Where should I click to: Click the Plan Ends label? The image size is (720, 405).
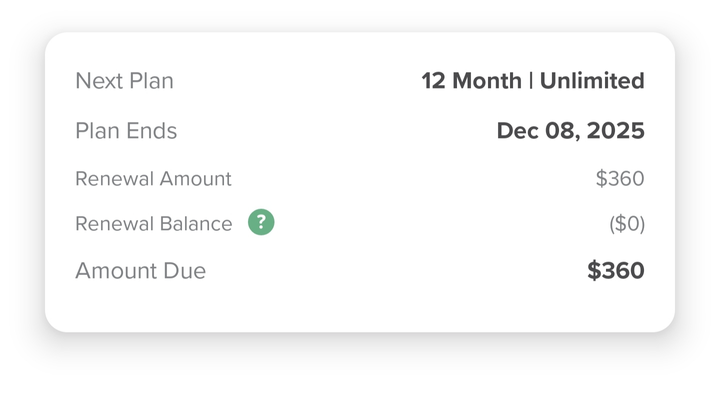coord(126,131)
